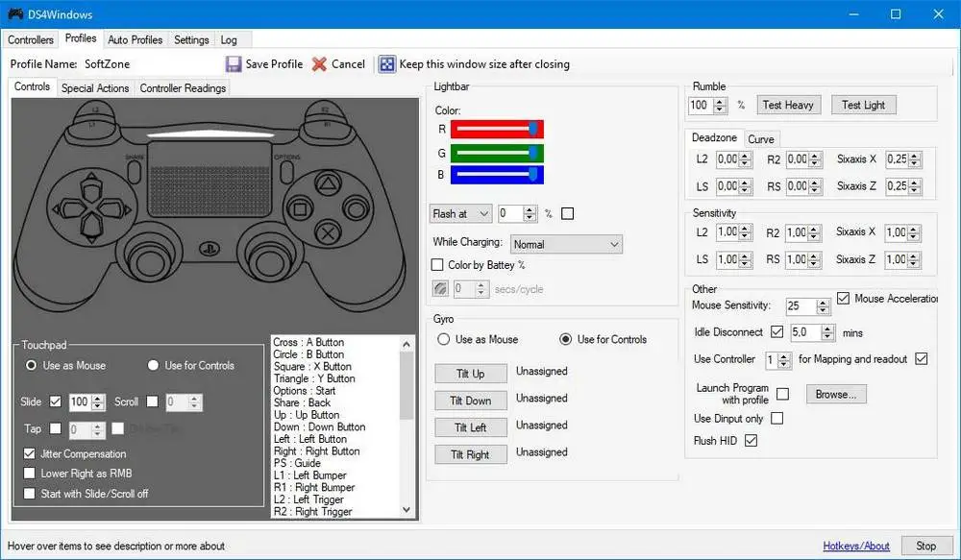Screen dimensions: 961x560
Task: Click the Tilt Left button
Action: (470, 427)
